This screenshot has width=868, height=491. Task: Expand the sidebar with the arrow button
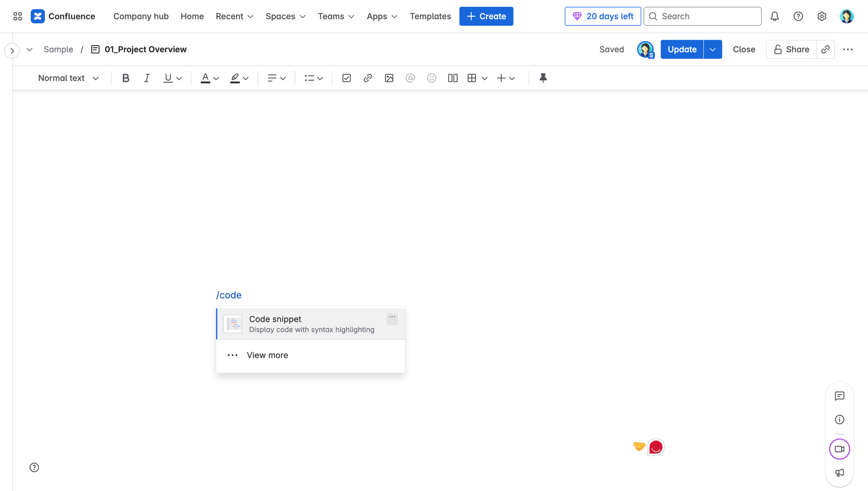coord(12,51)
